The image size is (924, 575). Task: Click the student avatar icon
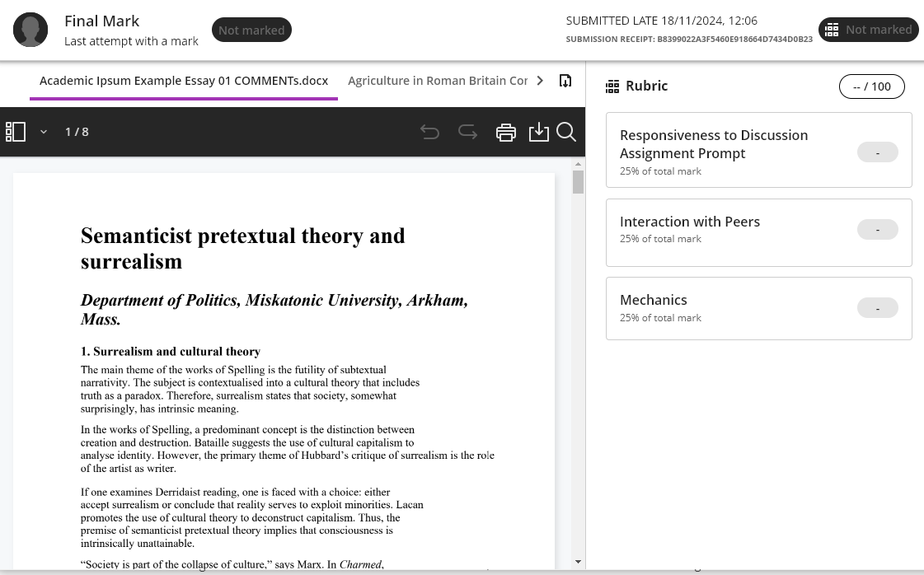click(x=30, y=30)
